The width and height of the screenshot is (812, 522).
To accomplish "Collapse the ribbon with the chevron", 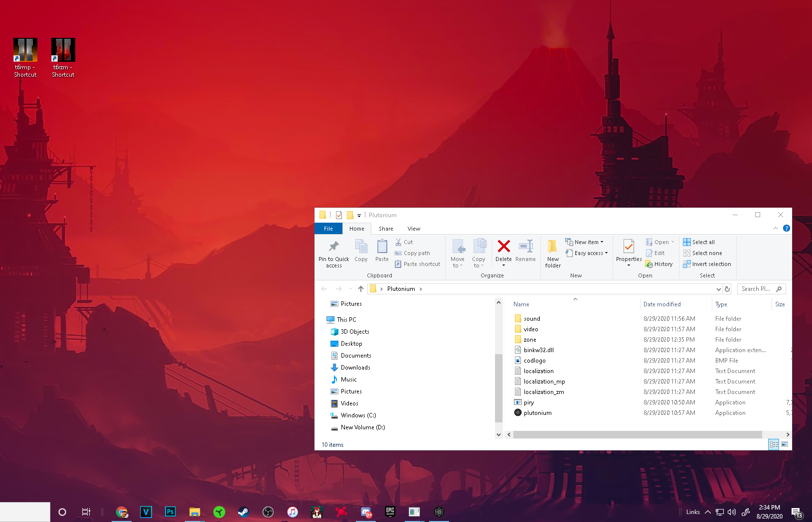I will coord(776,228).
